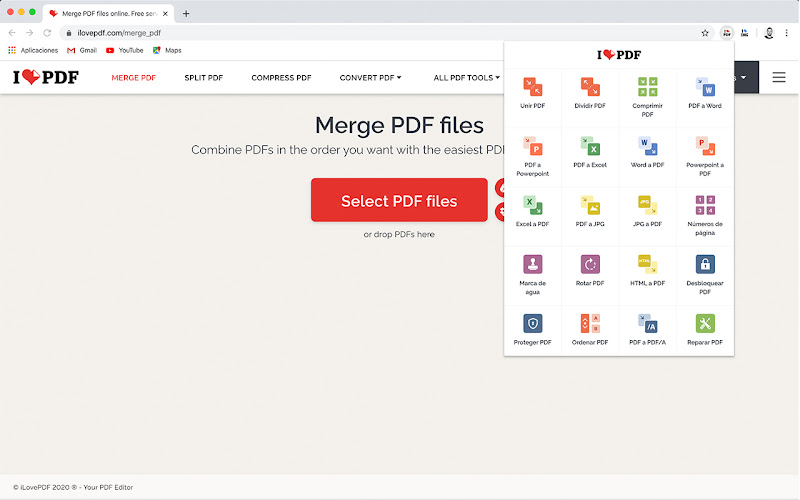800x500 pixels.
Task: Expand the CONVERT PDF dropdown
Action: 370,78
